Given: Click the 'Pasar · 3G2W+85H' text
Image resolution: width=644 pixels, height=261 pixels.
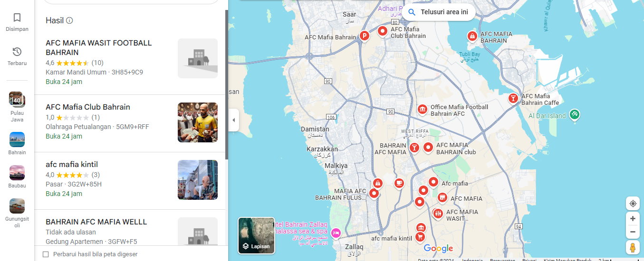Looking at the screenshot, I should [x=74, y=184].
